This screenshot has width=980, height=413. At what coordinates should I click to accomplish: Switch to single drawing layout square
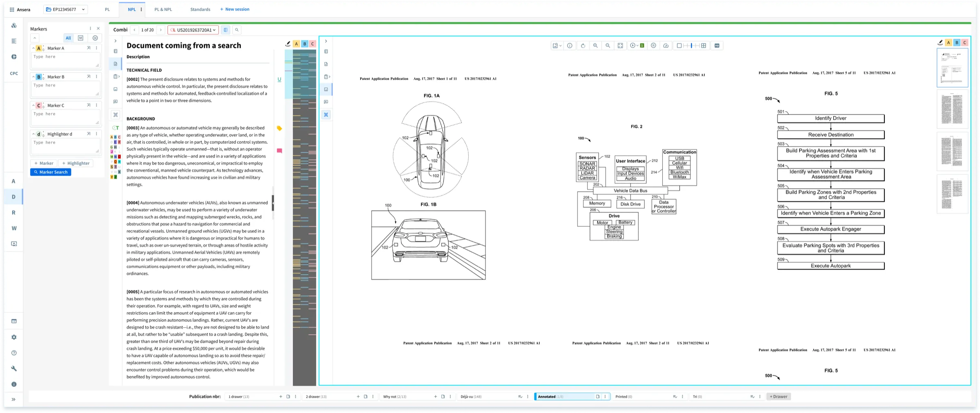click(679, 46)
